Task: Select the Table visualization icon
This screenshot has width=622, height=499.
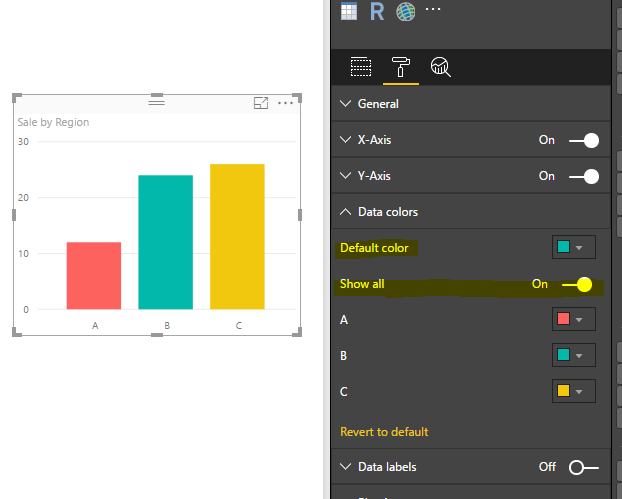Action: tap(349, 11)
